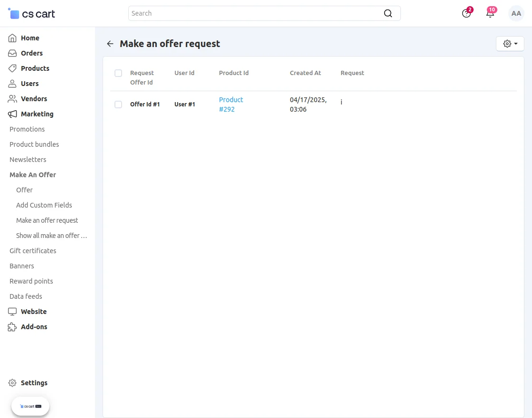532x418 pixels.
Task: Open the Orders menu item
Action: tap(32, 53)
